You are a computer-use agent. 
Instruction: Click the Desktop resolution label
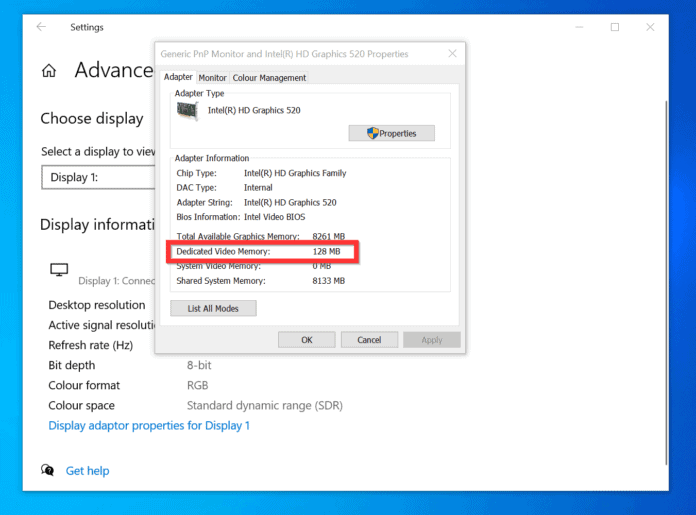pos(97,305)
